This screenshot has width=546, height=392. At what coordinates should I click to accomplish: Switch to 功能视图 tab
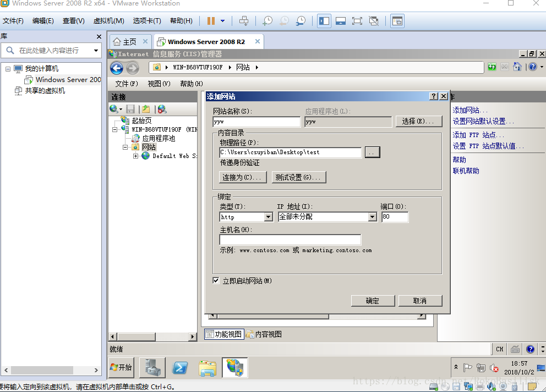tap(224, 334)
